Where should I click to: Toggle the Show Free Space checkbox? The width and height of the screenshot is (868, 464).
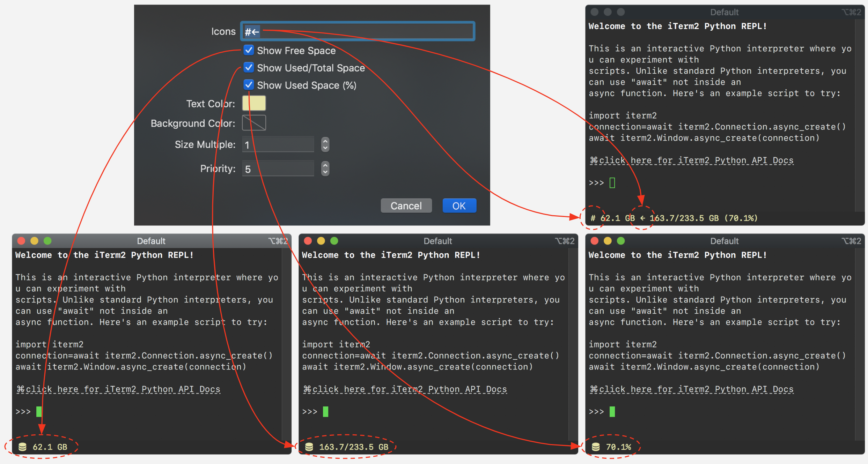[249, 50]
